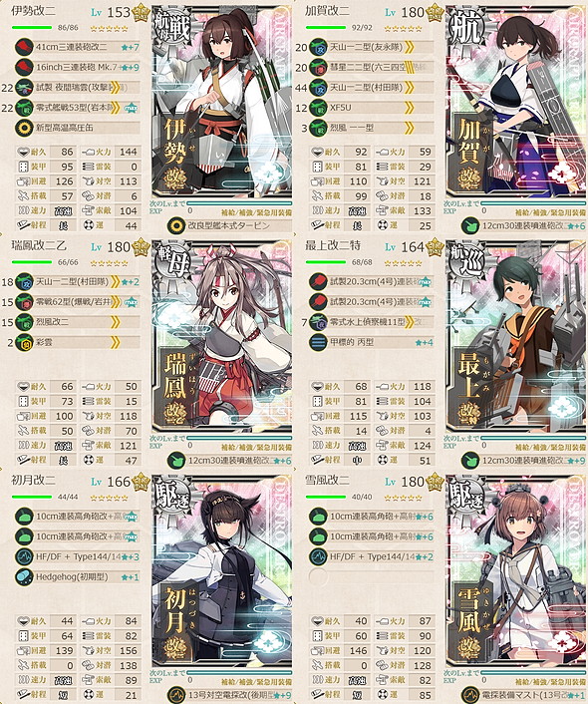
Task: Click Ise's green HP bar
Action: point(32,28)
